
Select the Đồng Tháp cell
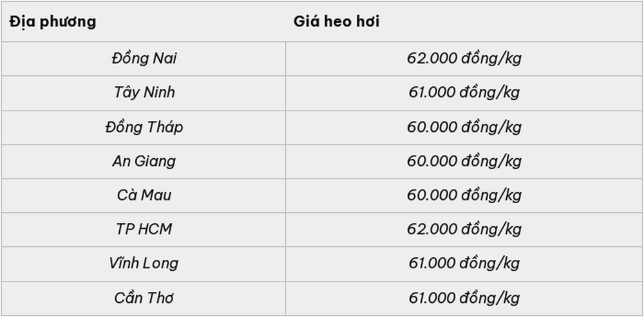(x=144, y=127)
